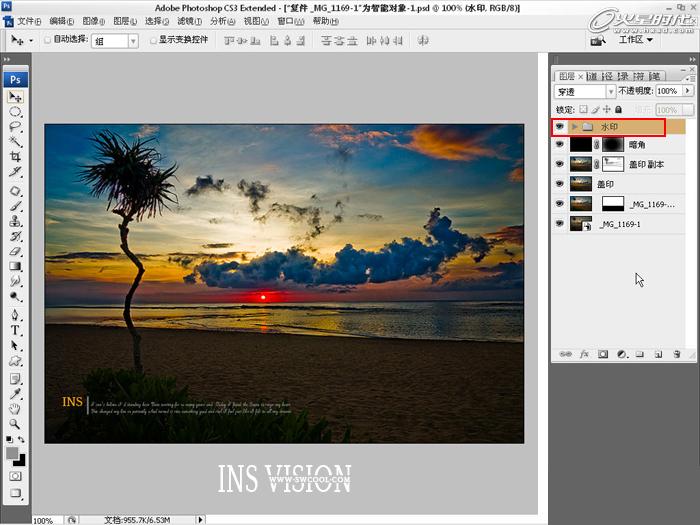
Task: Select the History Brush tool
Action: point(15,236)
